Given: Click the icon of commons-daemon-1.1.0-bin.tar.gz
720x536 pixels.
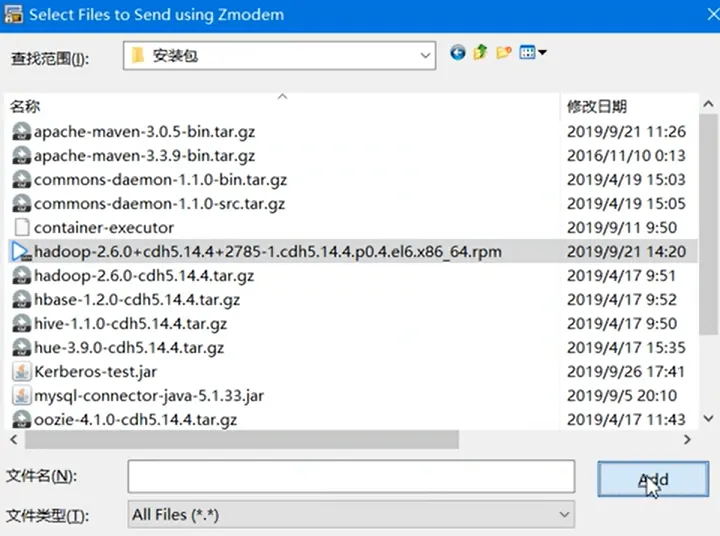Looking at the screenshot, I should pos(22,180).
